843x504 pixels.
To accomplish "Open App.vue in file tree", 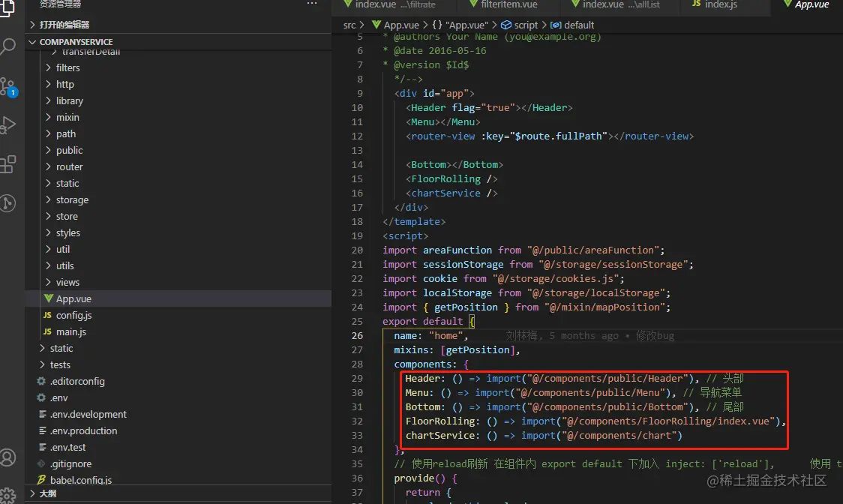I will (x=178, y=298).
